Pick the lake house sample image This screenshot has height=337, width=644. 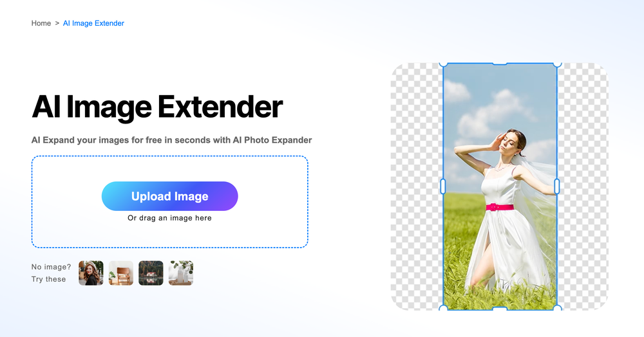click(x=151, y=273)
